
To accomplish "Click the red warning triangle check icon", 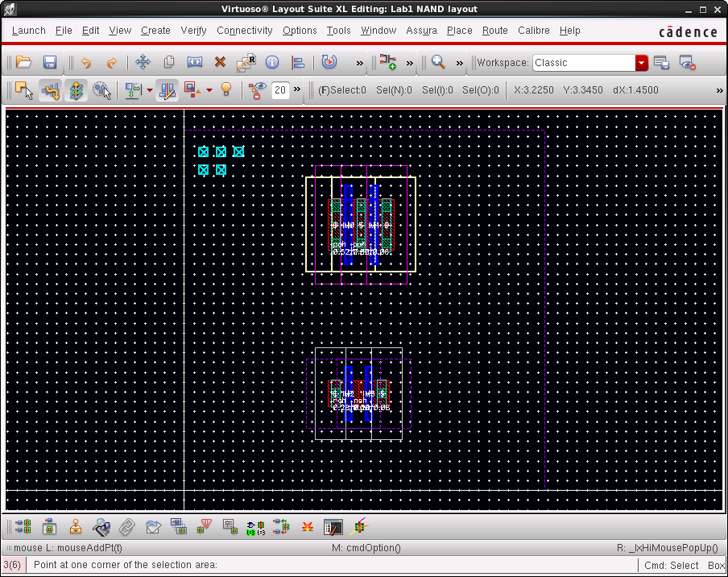I will 205,526.
